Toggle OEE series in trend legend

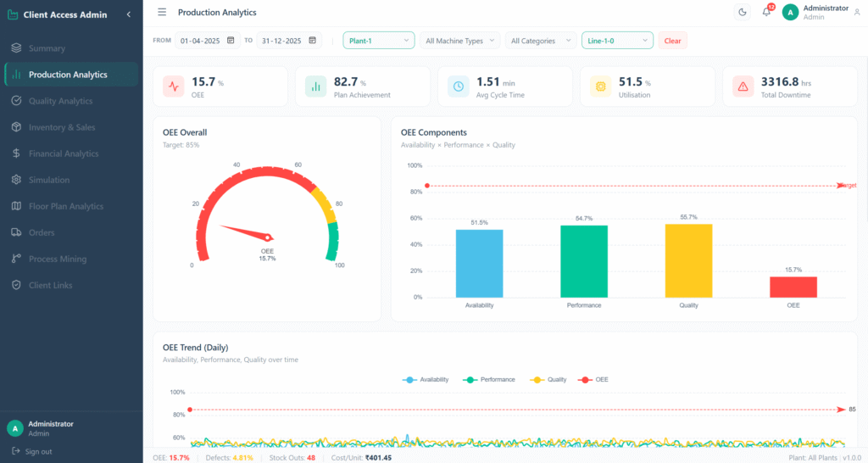(x=593, y=379)
